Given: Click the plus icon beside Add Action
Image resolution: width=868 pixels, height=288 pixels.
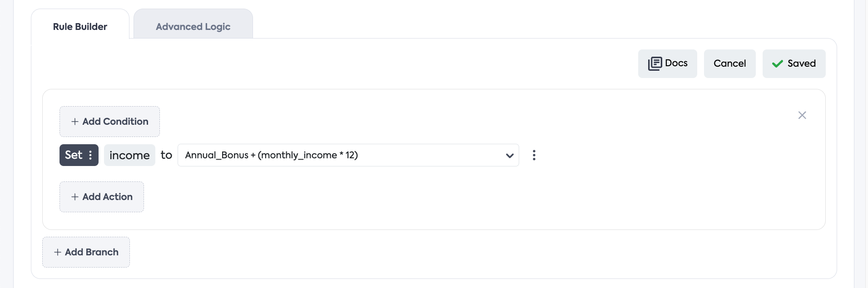Looking at the screenshot, I should pyautogui.click(x=75, y=197).
